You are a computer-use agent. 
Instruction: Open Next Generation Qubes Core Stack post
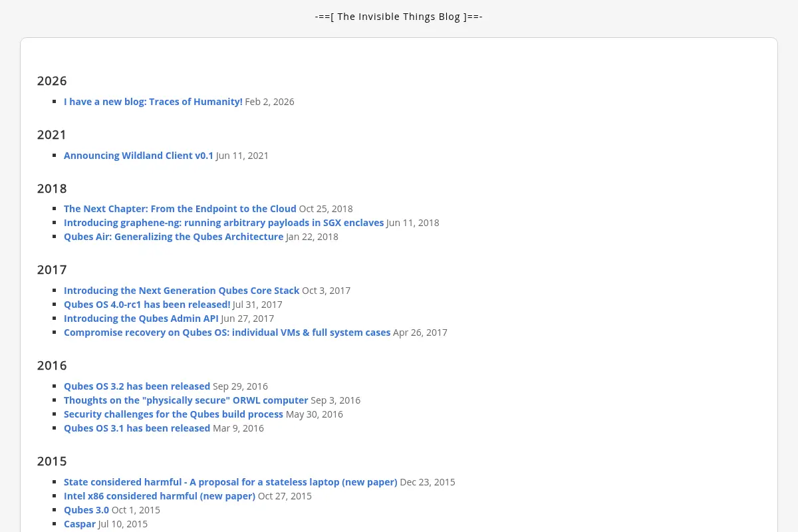pos(182,291)
